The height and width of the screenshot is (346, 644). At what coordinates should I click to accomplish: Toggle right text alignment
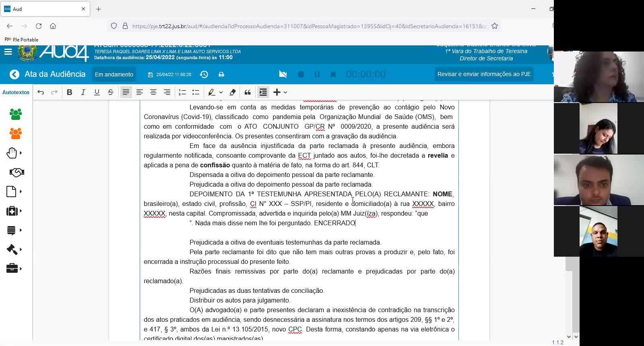[x=167, y=92]
